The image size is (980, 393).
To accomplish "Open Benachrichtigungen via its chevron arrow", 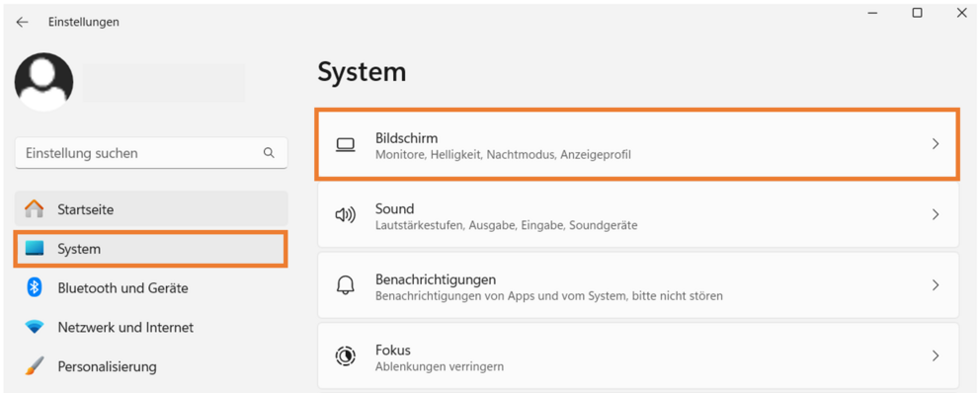I will [x=936, y=285].
